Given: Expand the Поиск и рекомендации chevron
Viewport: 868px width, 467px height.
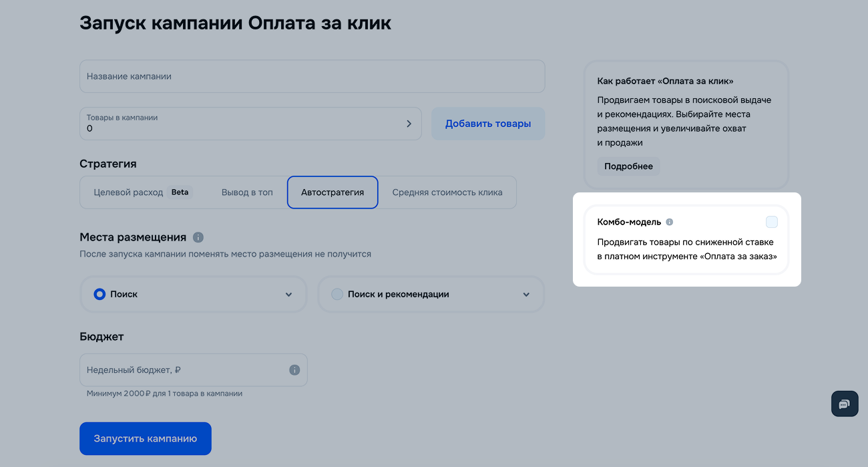Looking at the screenshot, I should (x=526, y=295).
